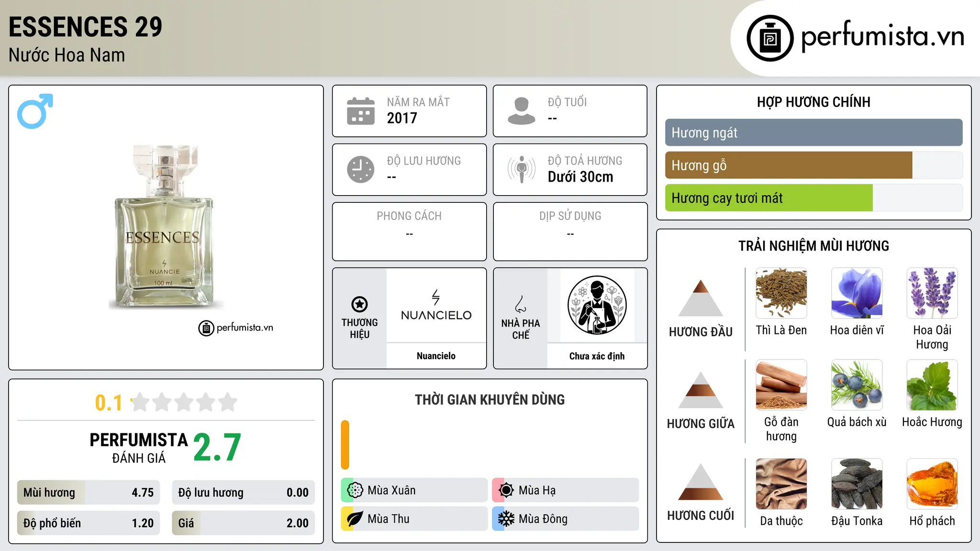This screenshot has height=551, width=980.
Task: Click the Mùi hương 4.75 score bar
Action: click(x=89, y=493)
